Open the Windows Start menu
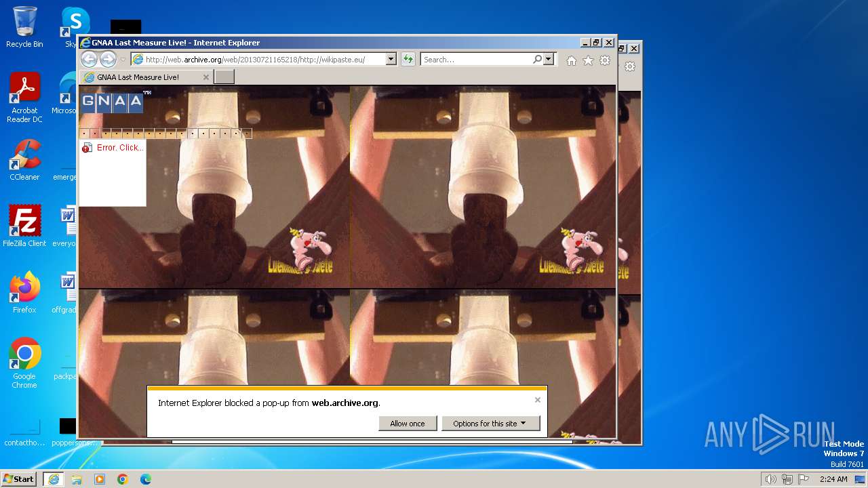 click(19, 479)
